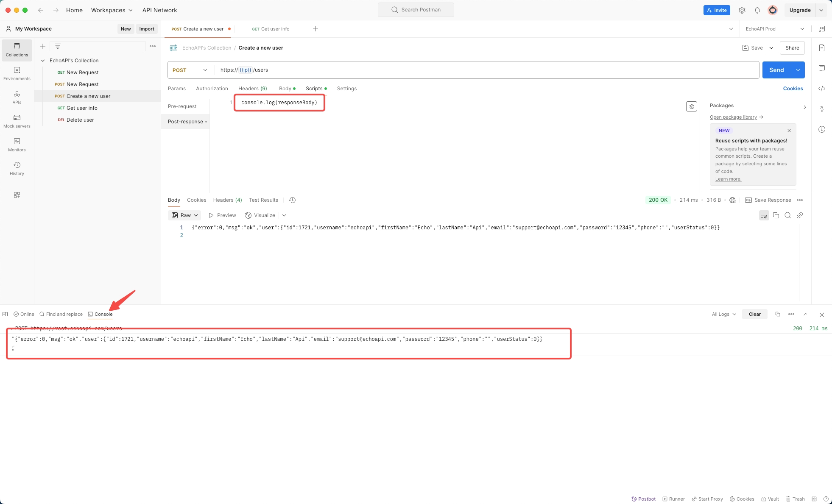The image size is (832, 504).
Task: Open the Save options dropdown arrow
Action: [771, 48]
